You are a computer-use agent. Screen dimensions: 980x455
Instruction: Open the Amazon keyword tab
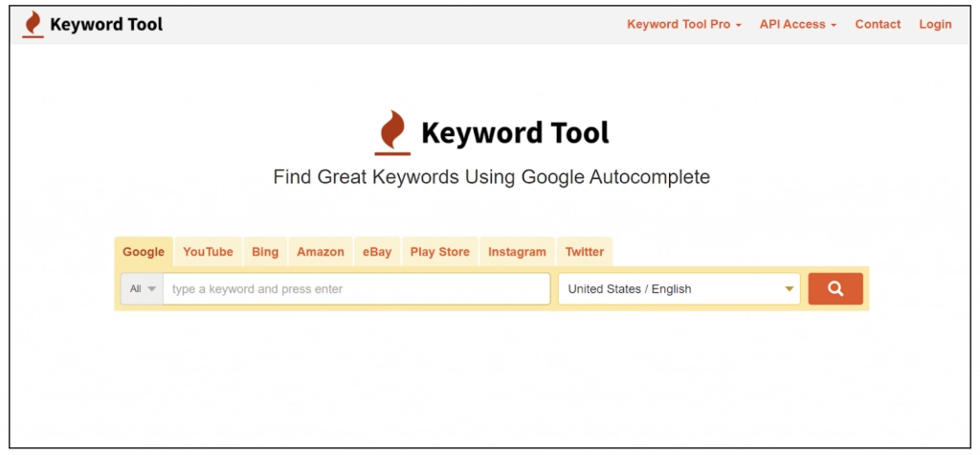pyautogui.click(x=321, y=252)
